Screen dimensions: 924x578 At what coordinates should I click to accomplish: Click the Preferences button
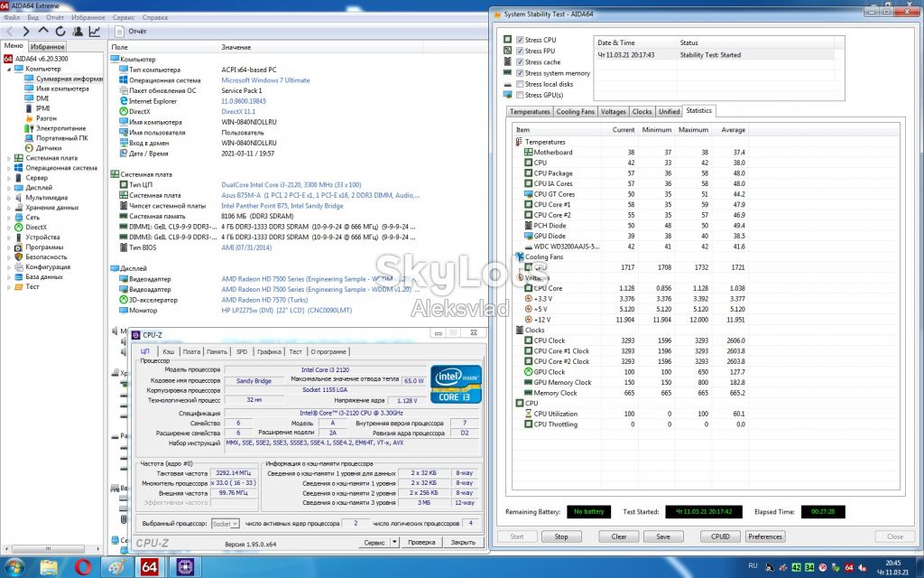(x=765, y=536)
